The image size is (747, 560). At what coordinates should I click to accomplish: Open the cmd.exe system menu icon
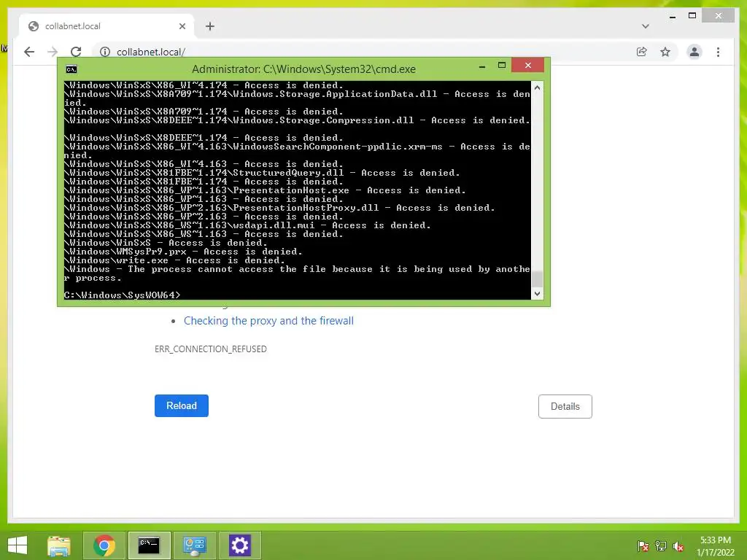(x=71, y=69)
